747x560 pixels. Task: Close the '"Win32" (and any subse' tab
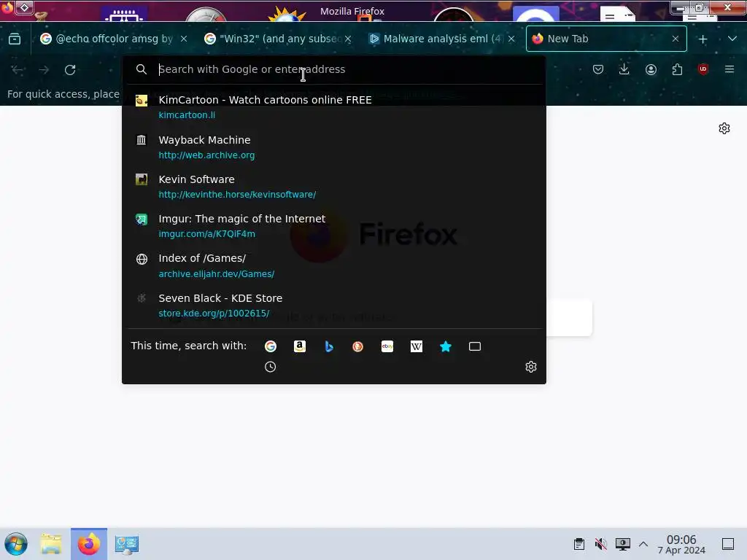[348, 39]
